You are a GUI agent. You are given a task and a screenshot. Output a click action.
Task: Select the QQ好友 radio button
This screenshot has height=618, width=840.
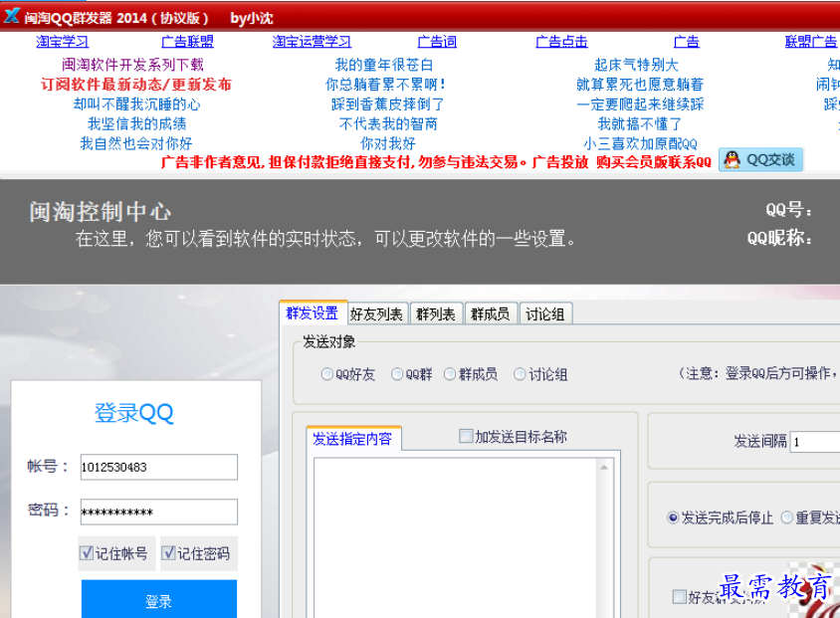pyautogui.click(x=326, y=374)
